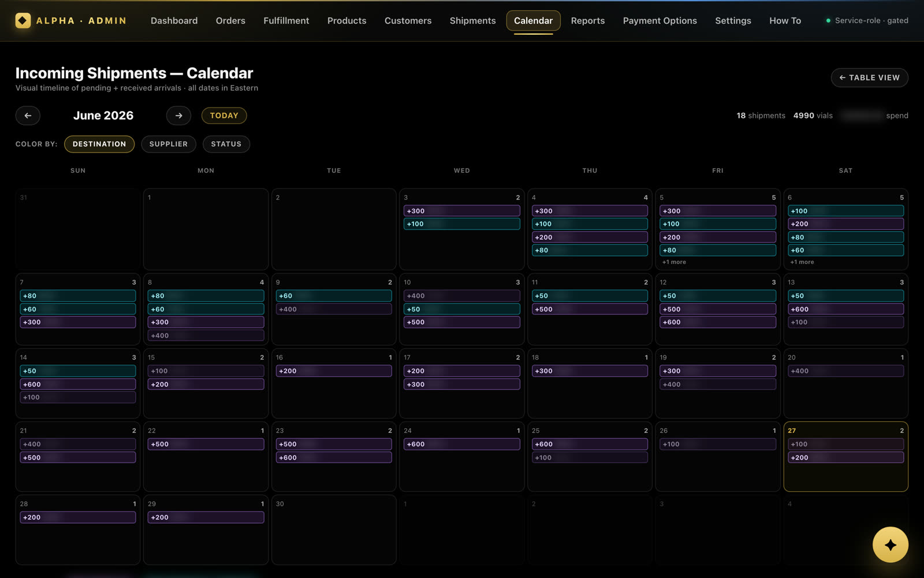
Task: Go to Payment Options
Action: pyautogui.click(x=660, y=21)
